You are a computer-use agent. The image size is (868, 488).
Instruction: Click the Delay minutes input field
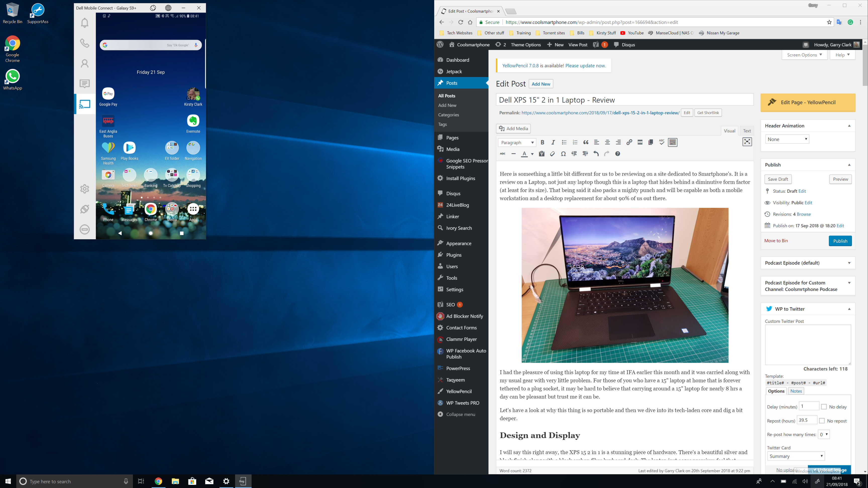click(809, 406)
